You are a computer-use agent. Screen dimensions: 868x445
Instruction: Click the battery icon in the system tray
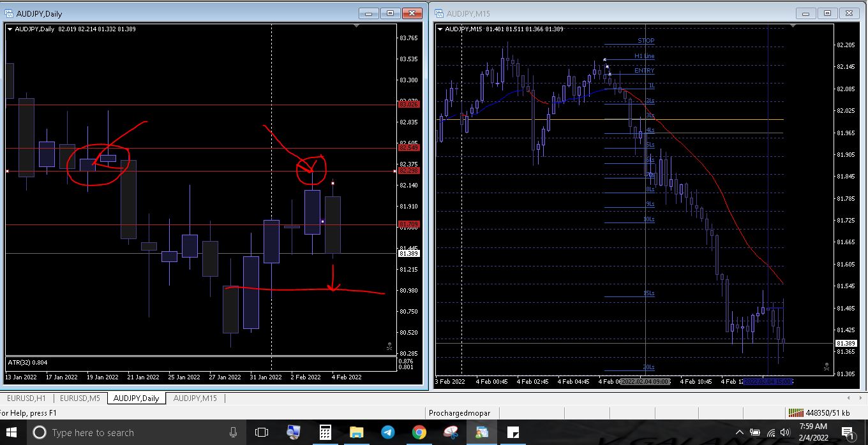pos(754,433)
